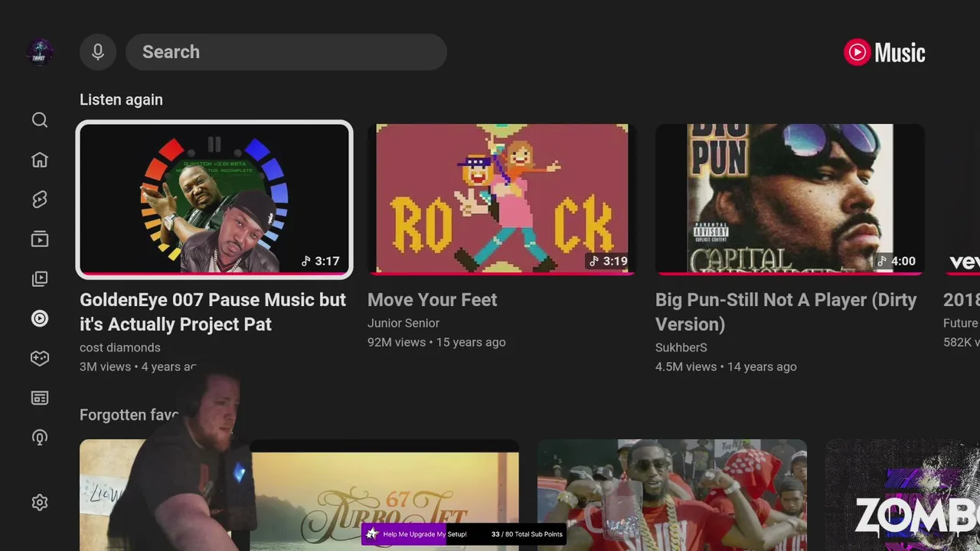Select the Music icon in the sidebar
980x551 pixels.
40,318
